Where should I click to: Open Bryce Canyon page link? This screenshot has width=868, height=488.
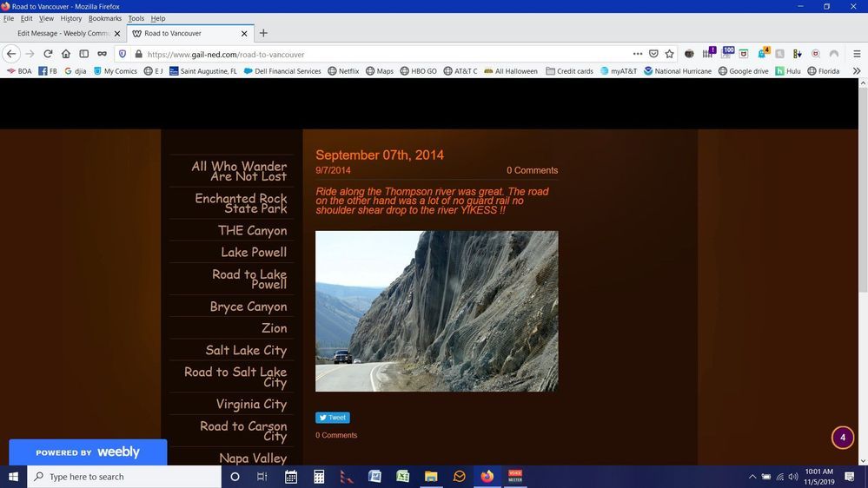coord(248,307)
